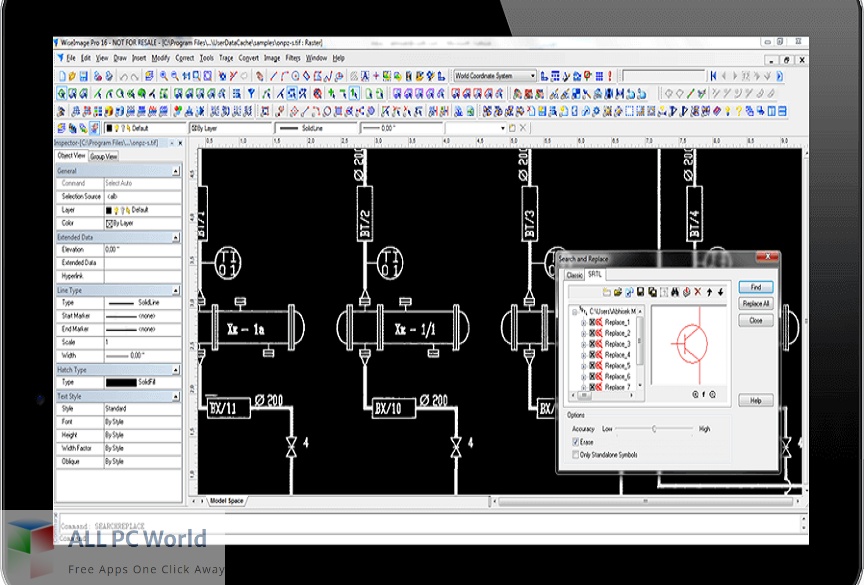Click the WiseImage logo icon in menu bar
The height and width of the screenshot is (585, 864).
pos(60,58)
